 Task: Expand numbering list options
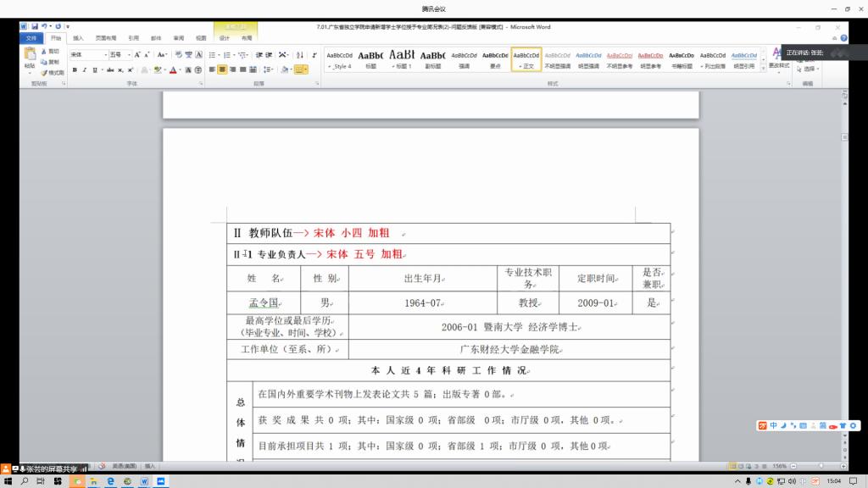coord(234,55)
